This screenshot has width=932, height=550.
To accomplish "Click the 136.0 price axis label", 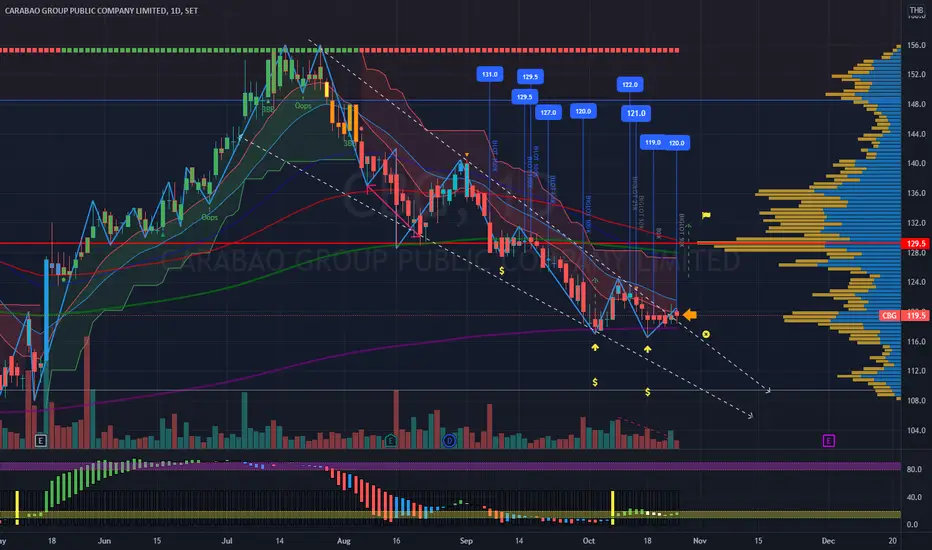I will 916,193.
